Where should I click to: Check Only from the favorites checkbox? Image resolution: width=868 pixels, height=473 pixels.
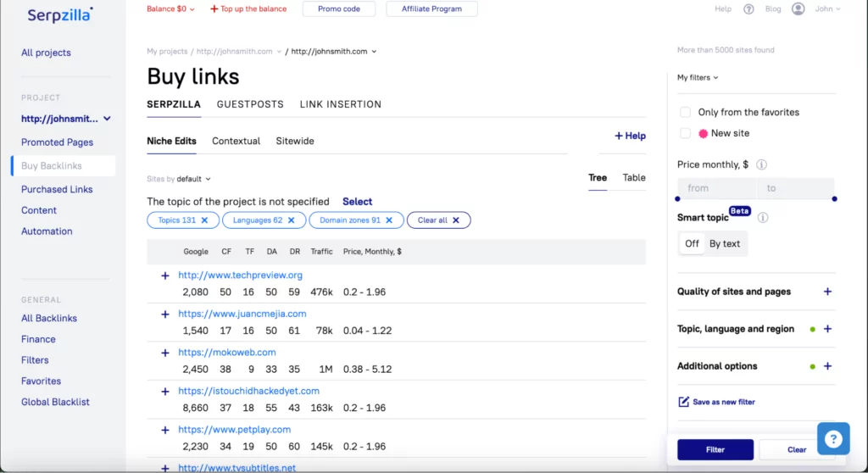click(685, 113)
